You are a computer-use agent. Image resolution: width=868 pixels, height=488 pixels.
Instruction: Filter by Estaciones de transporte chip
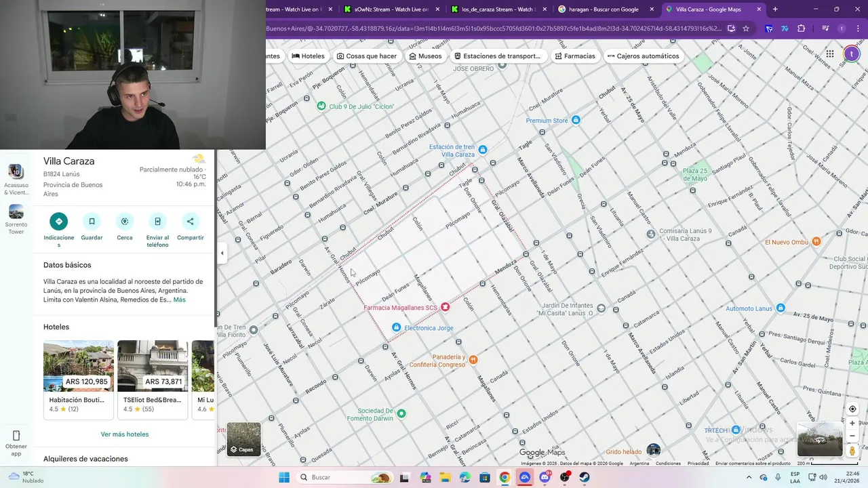pyautogui.click(x=498, y=56)
